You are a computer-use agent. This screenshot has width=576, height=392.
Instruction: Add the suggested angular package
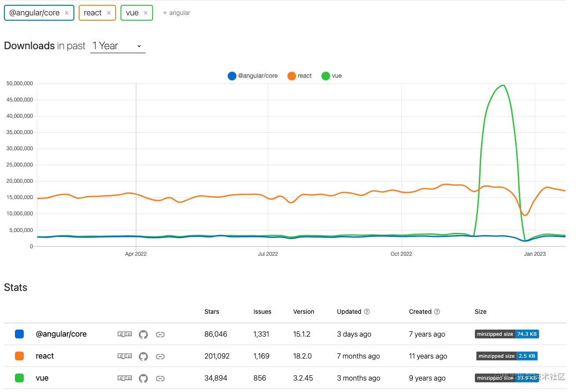pyautogui.click(x=176, y=13)
